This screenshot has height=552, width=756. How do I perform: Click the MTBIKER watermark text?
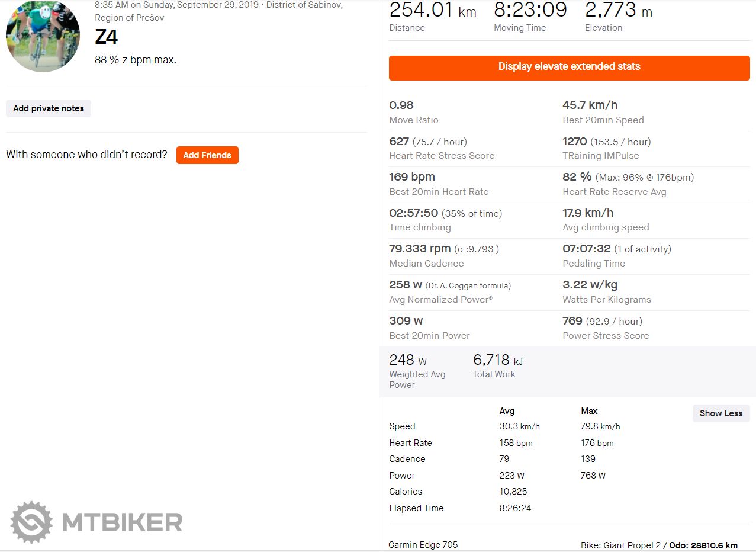click(x=122, y=522)
